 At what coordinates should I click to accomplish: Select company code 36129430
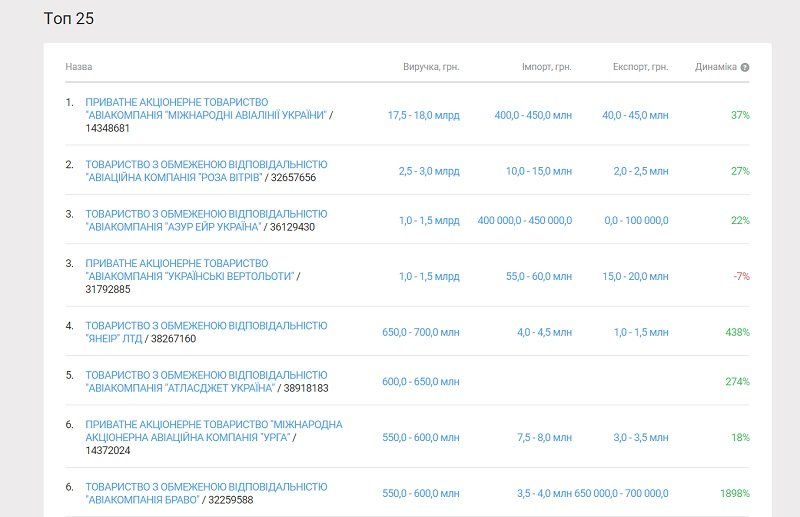(x=292, y=227)
